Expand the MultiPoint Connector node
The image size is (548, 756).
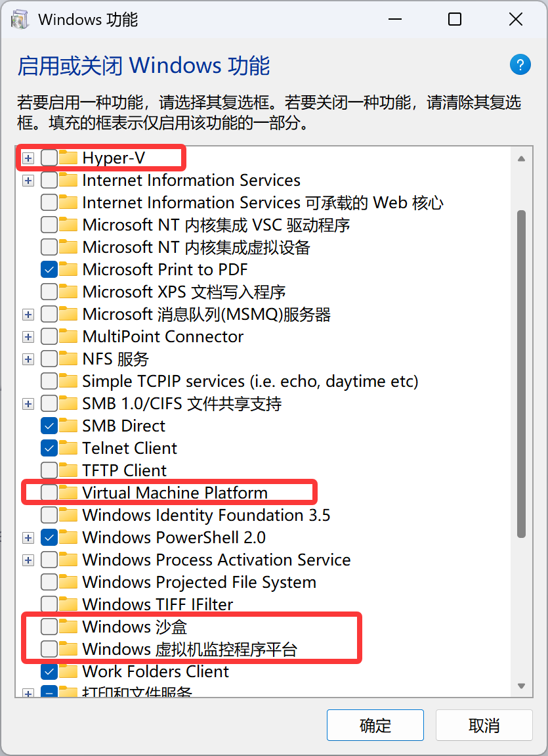28,336
